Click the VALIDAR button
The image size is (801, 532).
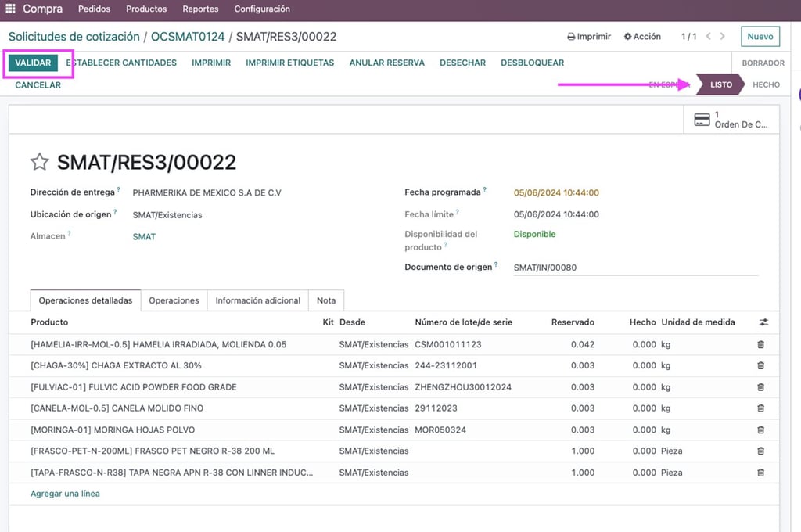(x=33, y=63)
